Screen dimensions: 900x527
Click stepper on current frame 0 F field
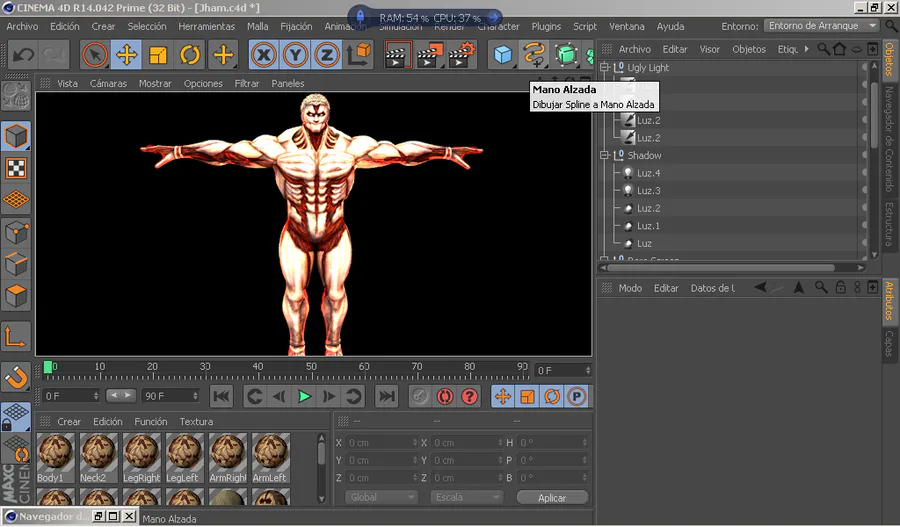click(588, 370)
